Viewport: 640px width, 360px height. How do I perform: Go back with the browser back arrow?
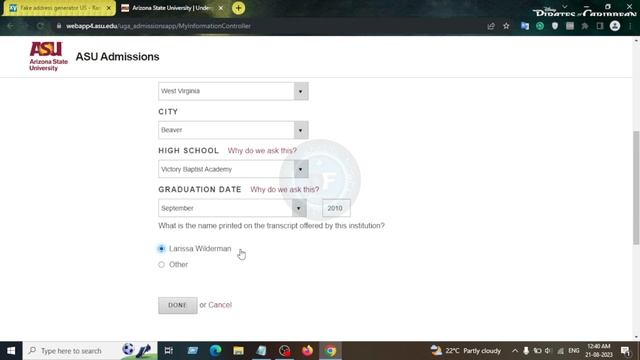point(10,26)
